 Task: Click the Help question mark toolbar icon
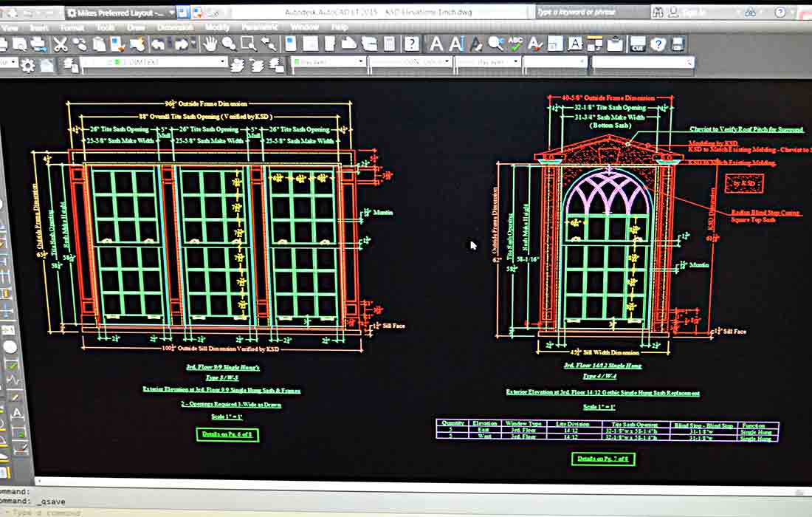(412, 44)
